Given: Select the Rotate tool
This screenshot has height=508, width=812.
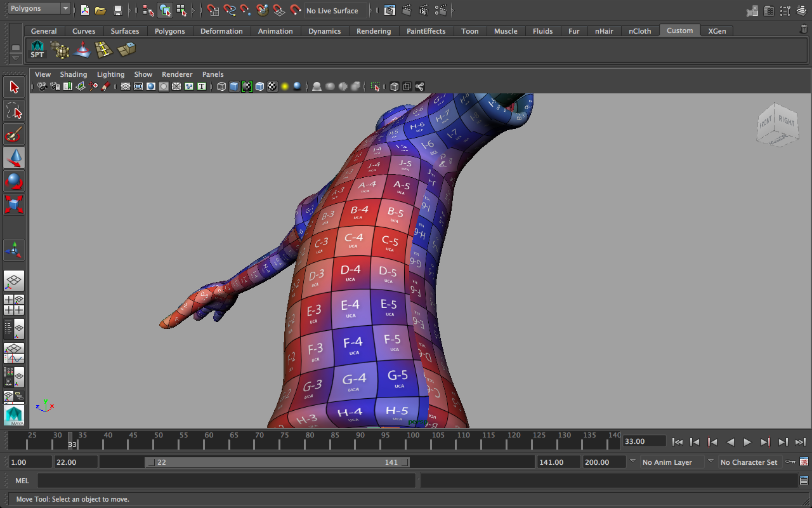Looking at the screenshot, I should coord(14,181).
